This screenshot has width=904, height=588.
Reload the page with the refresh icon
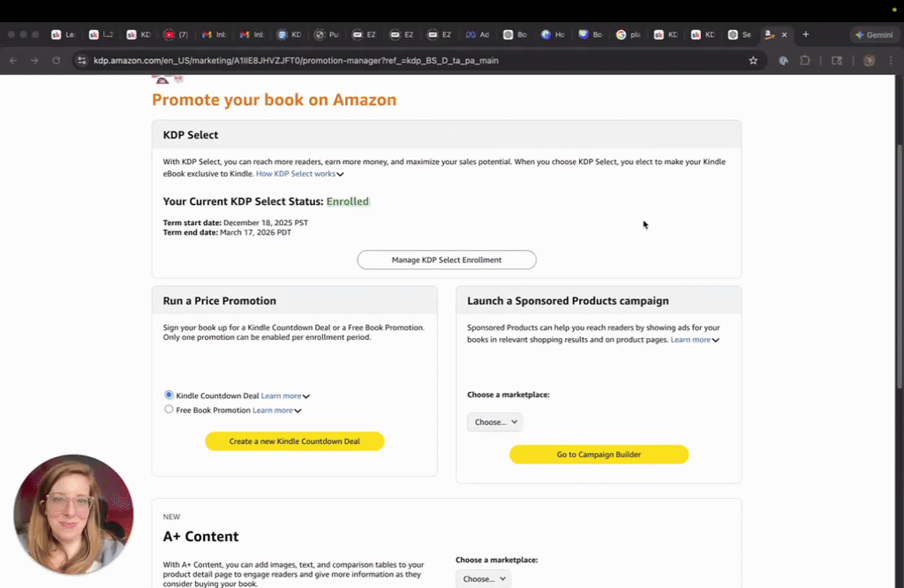coord(55,61)
